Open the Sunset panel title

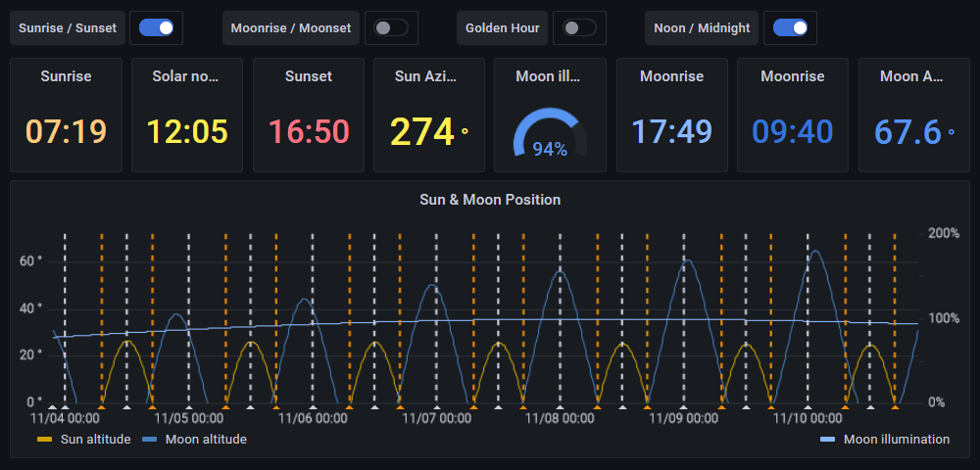pos(309,76)
